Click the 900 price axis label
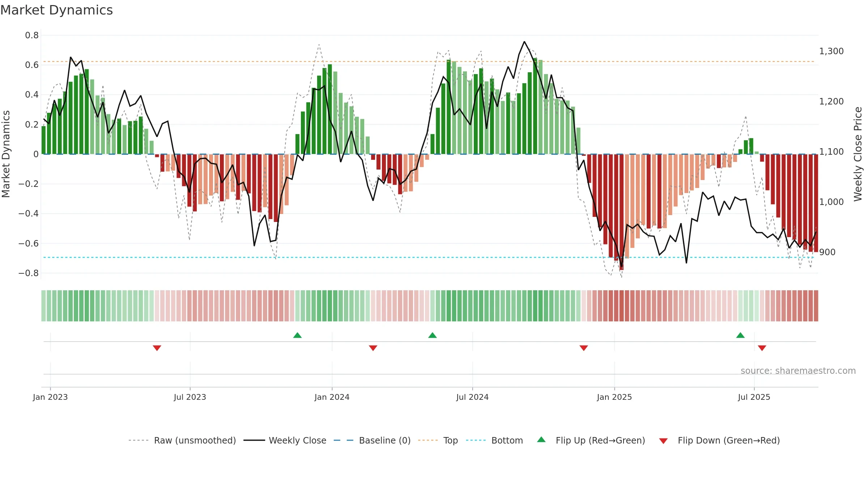Viewport: 868px width, 488px height. tap(827, 252)
